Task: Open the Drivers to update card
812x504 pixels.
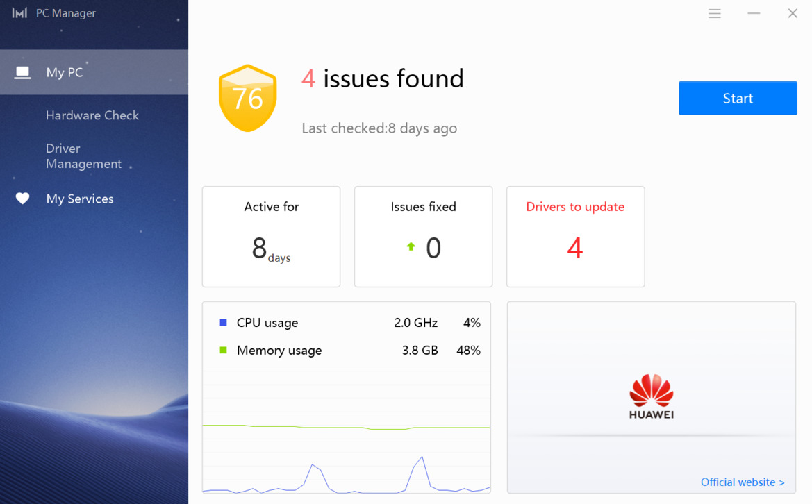Action: 576,237
